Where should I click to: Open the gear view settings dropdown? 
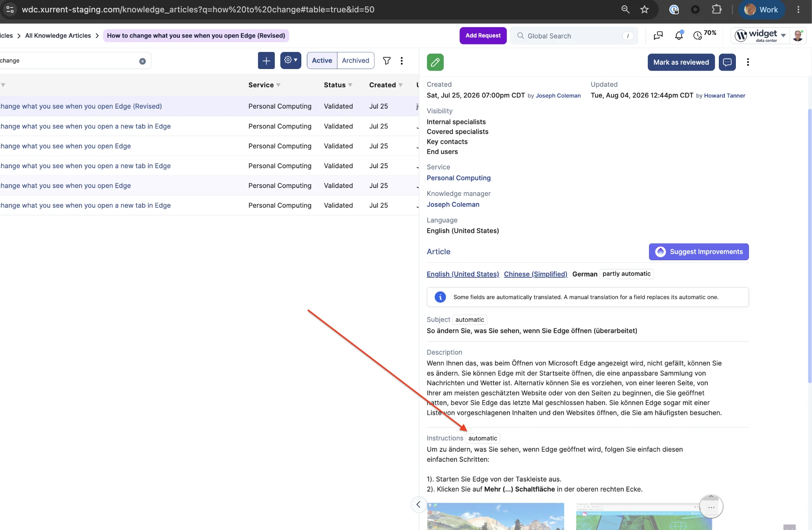coord(291,61)
